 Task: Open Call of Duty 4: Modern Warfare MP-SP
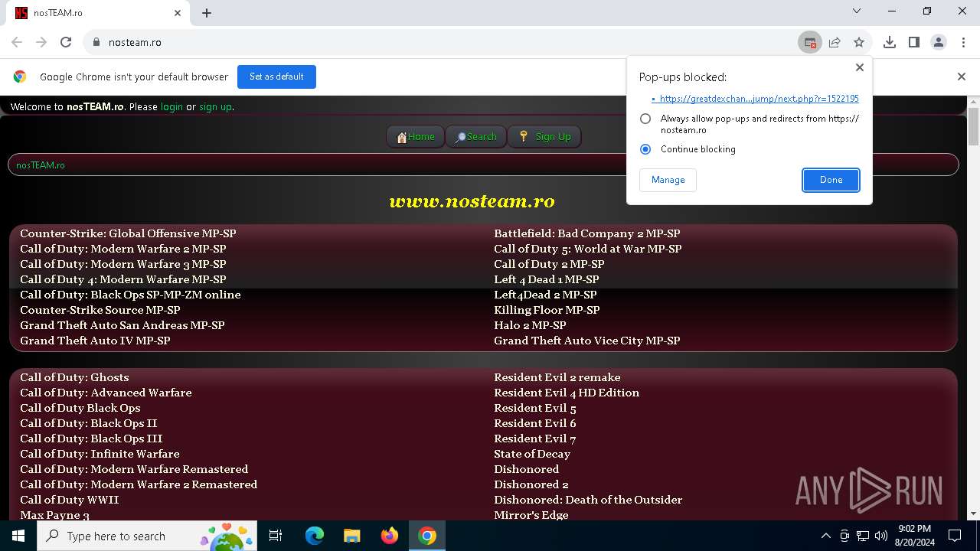pyautogui.click(x=123, y=279)
